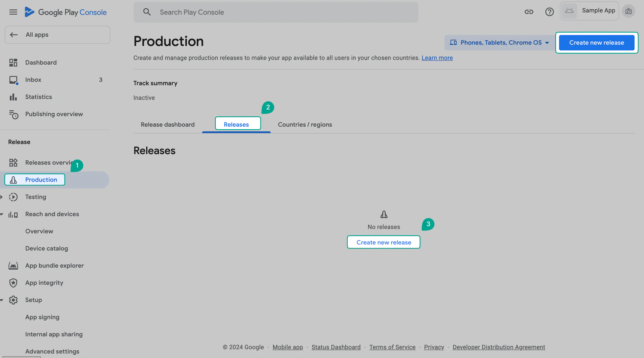Collapse the Reach and devices section
The image size is (644, 358).
click(2, 214)
